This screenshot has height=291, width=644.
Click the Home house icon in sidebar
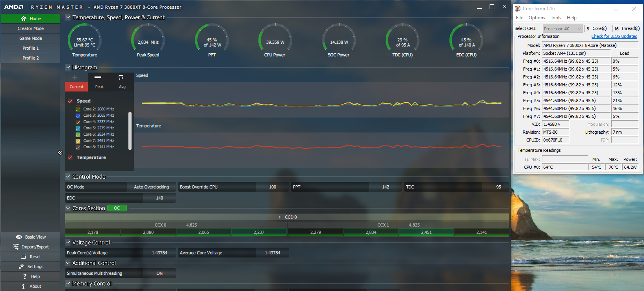pyautogui.click(x=24, y=19)
